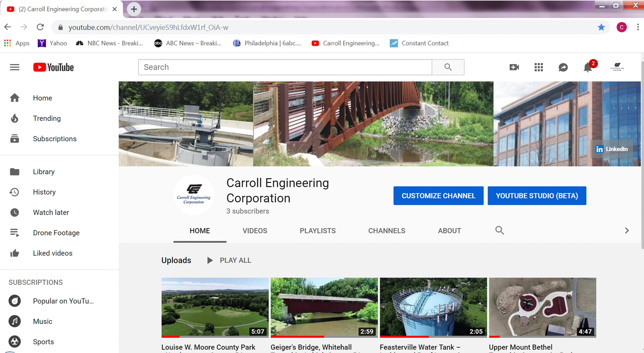
Task: Switch to the ABOUT tab
Action: [x=449, y=231]
